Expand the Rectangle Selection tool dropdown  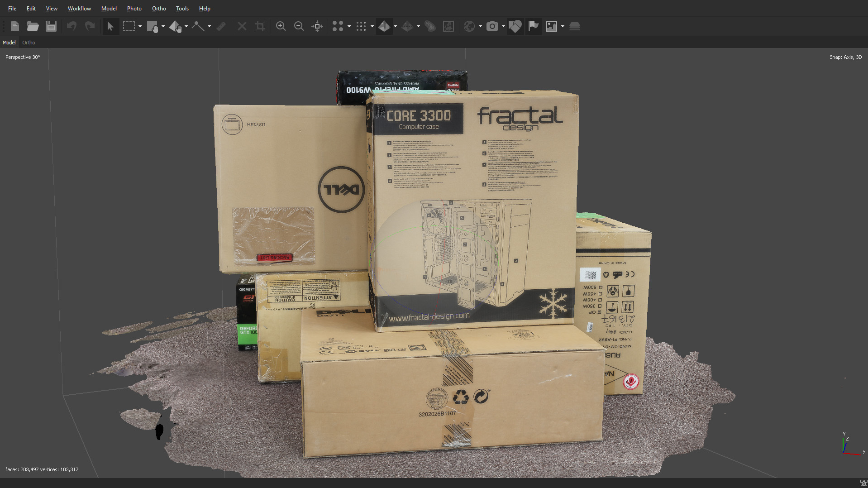click(x=140, y=26)
